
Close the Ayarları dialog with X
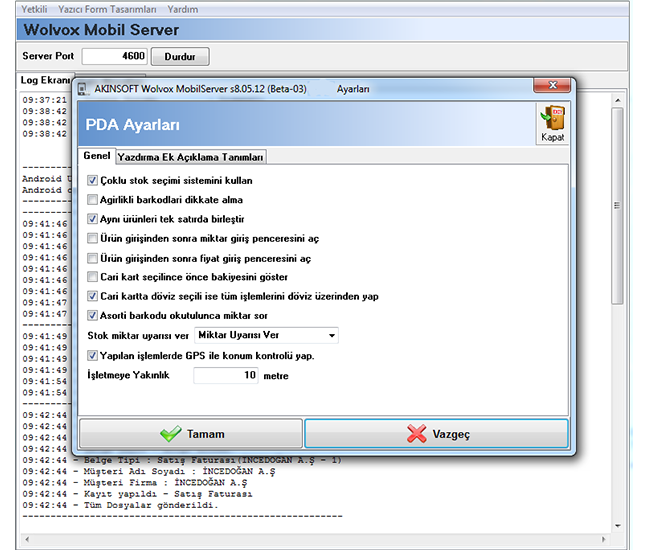(x=552, y=85)
